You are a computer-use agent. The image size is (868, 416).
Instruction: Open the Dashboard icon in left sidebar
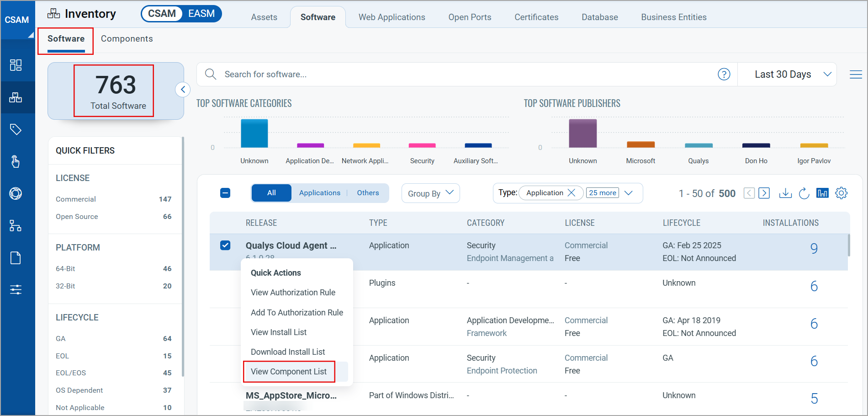click(16, 65)
